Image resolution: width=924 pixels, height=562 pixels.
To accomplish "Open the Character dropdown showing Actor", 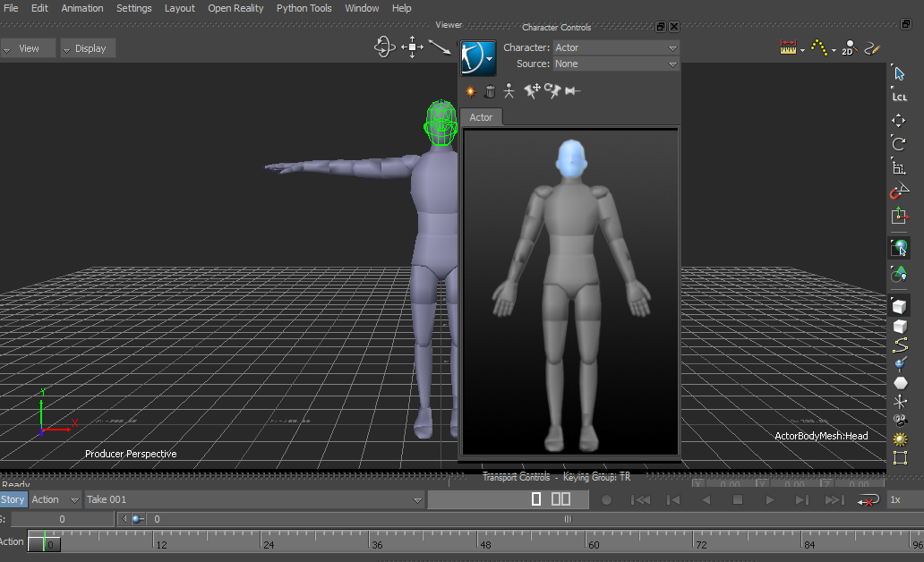I will (x=616, y=47).
